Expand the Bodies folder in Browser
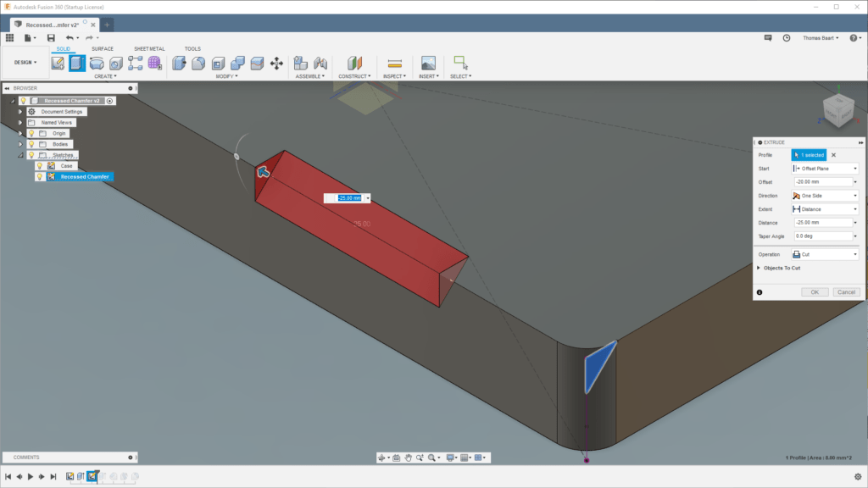The image size is (868, 488). 20,143
